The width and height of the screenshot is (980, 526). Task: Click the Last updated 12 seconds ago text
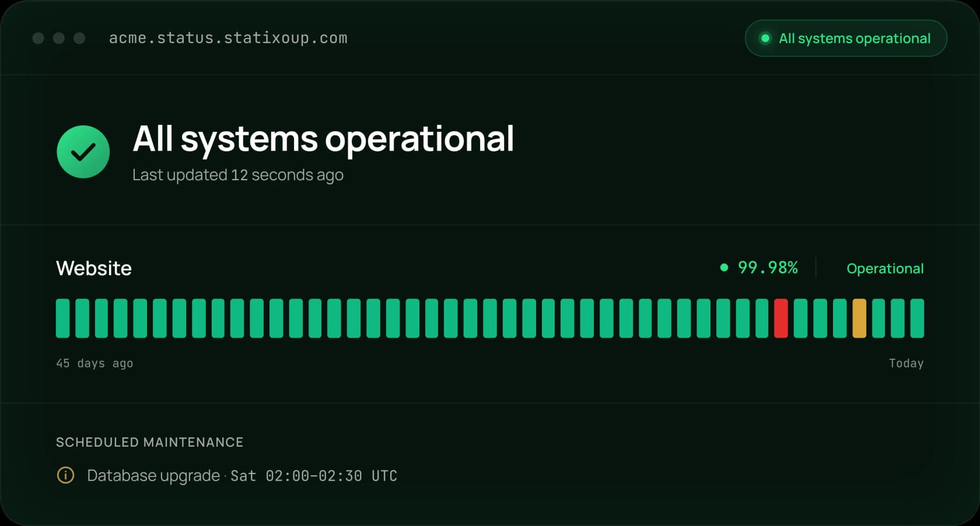pos(238,175)
